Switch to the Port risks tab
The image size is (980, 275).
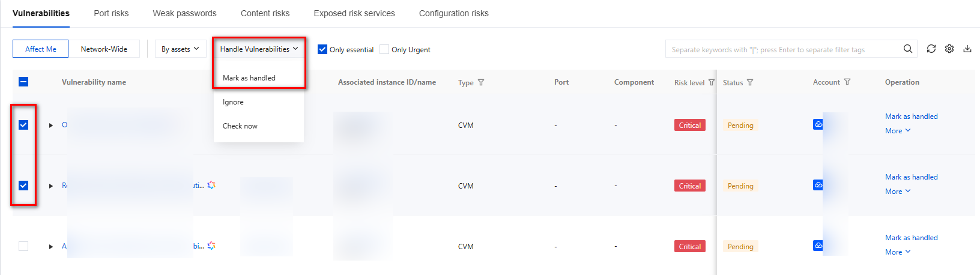[111, 13]
